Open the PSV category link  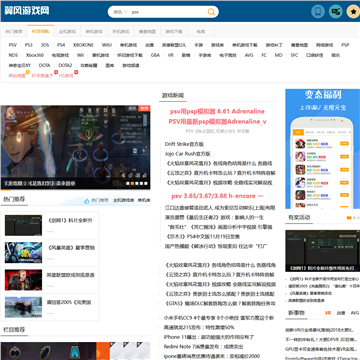[13, 45]
